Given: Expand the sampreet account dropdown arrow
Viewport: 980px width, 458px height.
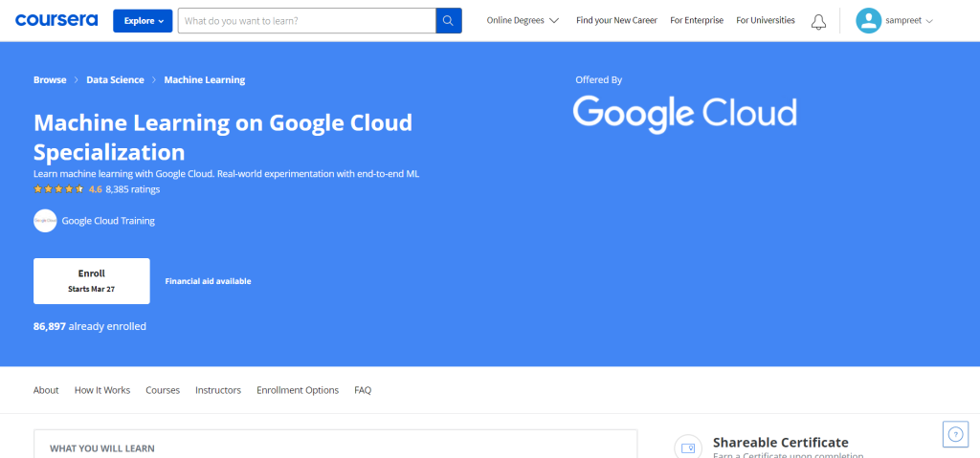Looking at the screenshot, I should coord(929,21).
